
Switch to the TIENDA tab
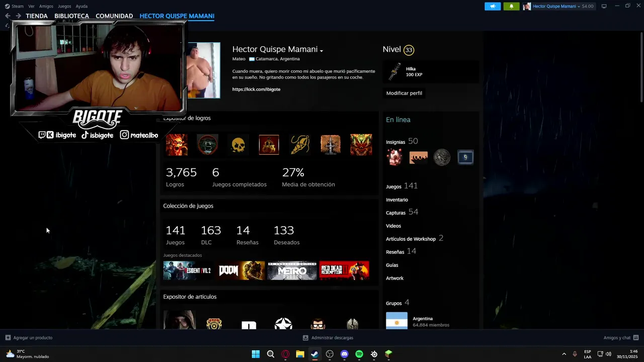point(37,16)
